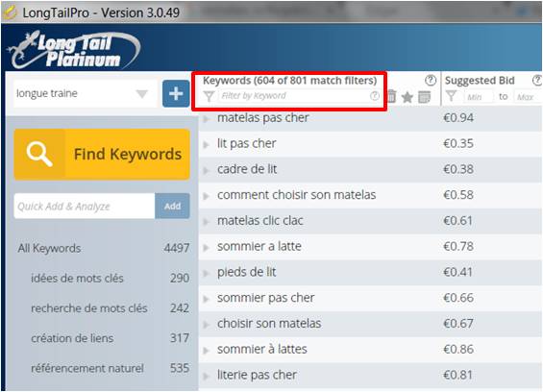Click the Long Tail Platinum logo
Viewport: 543px width, 392px height.
(74, 50)
